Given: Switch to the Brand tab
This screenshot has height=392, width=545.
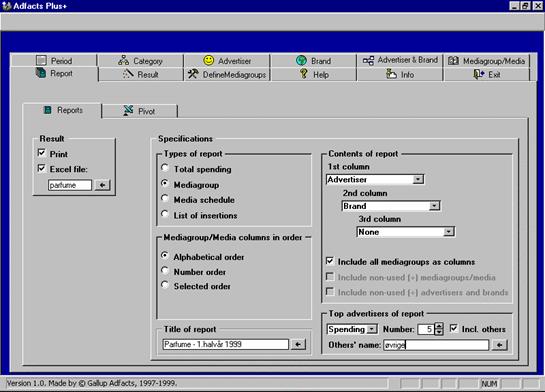Looking at the screenshot, I should 314,61.
